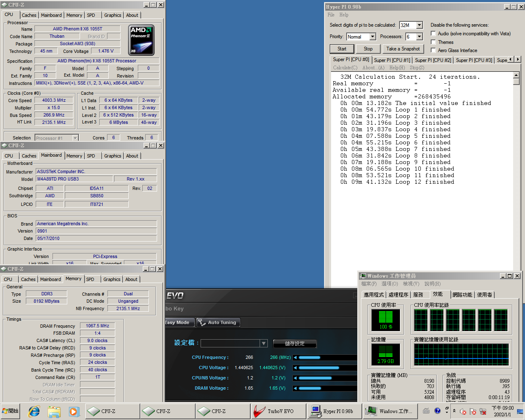Switch to Super PI [CPU #2] tab
The width and height of the screenshot is (525, 420).
tap(433, 60)
